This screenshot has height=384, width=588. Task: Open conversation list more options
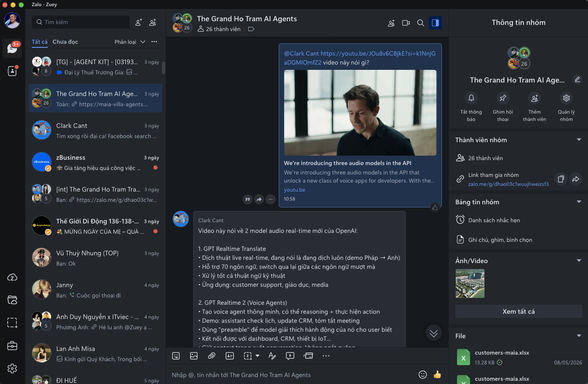tap(154, 42)
